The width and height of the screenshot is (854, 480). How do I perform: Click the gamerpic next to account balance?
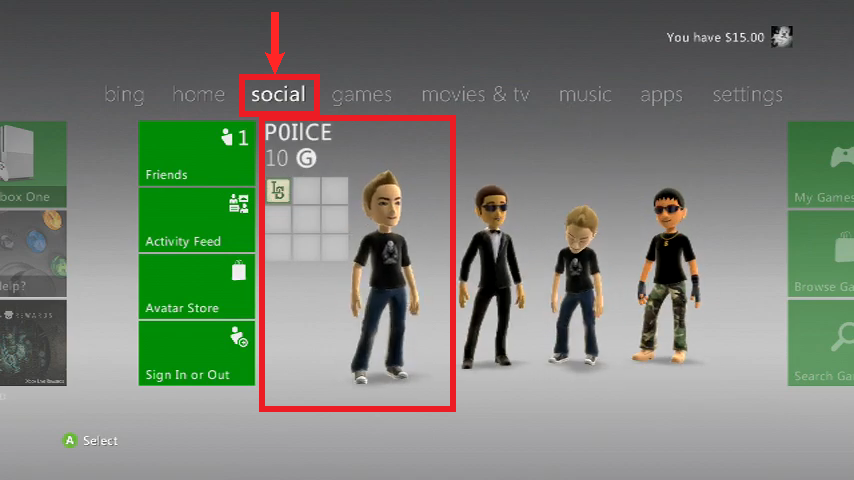[782, 37]
